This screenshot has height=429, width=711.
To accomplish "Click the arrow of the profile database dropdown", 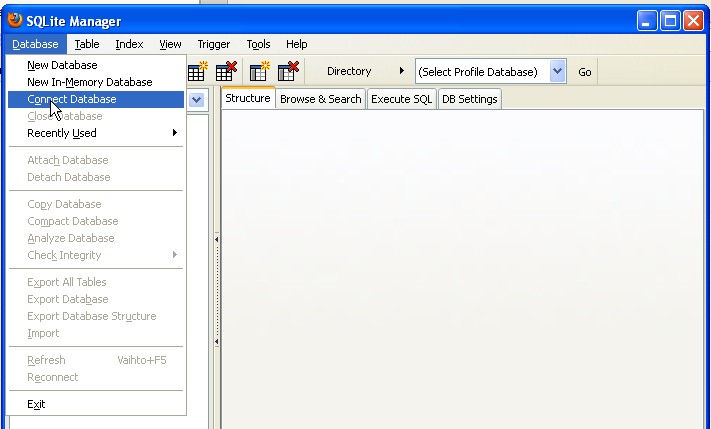I will [557, 71].
